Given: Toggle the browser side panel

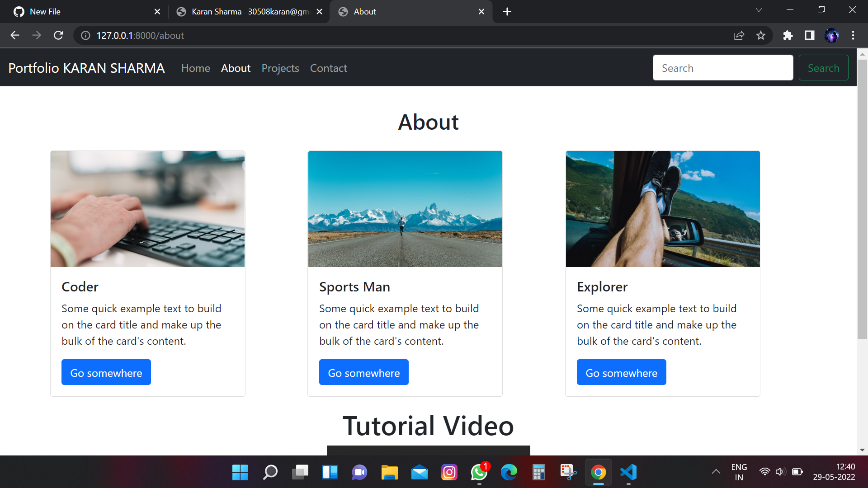Looking at the screenshot, I should coord(809,35).
